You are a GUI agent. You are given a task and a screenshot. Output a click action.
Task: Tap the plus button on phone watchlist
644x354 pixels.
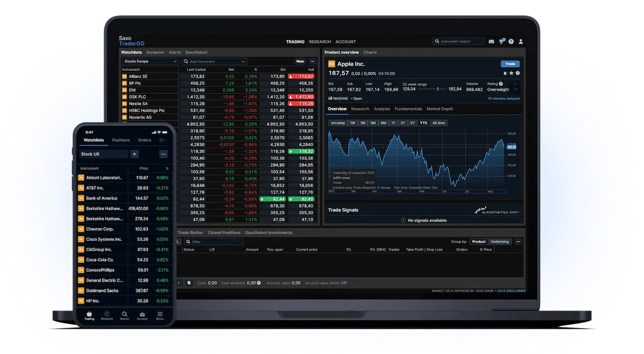point(134,154)
